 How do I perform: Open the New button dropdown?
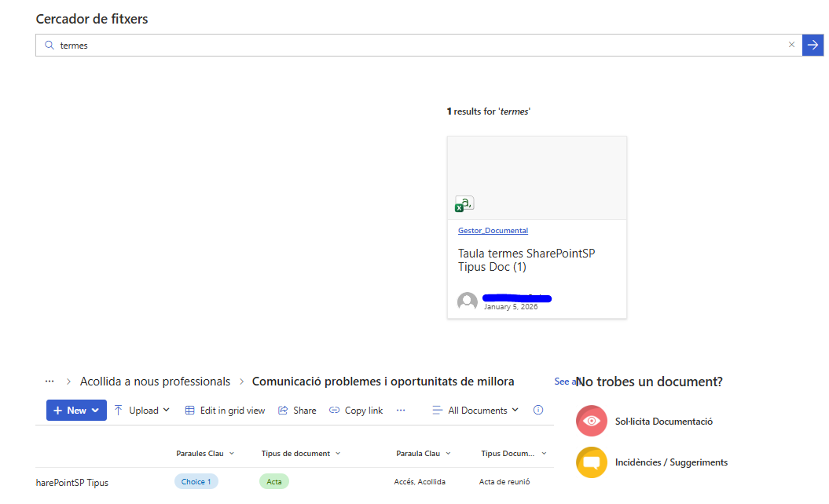point(77,411)
